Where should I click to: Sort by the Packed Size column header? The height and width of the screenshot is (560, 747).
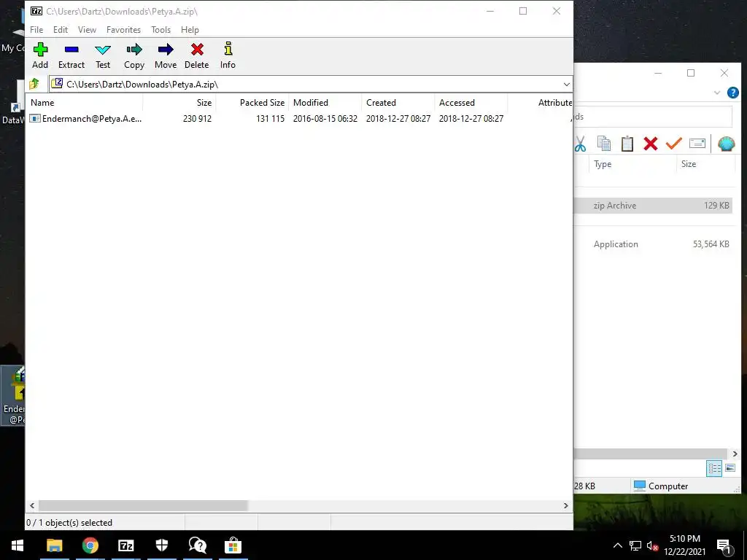tap(252, 103)
